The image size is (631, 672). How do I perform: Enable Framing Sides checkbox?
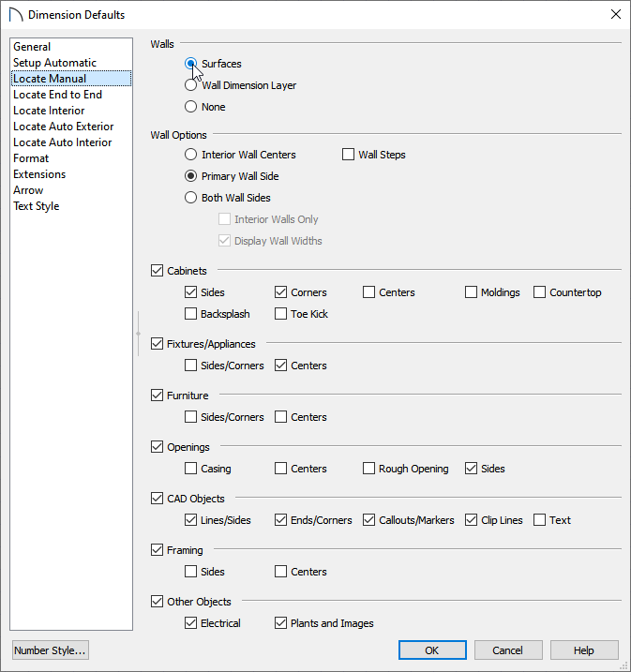tap(190, 572)
